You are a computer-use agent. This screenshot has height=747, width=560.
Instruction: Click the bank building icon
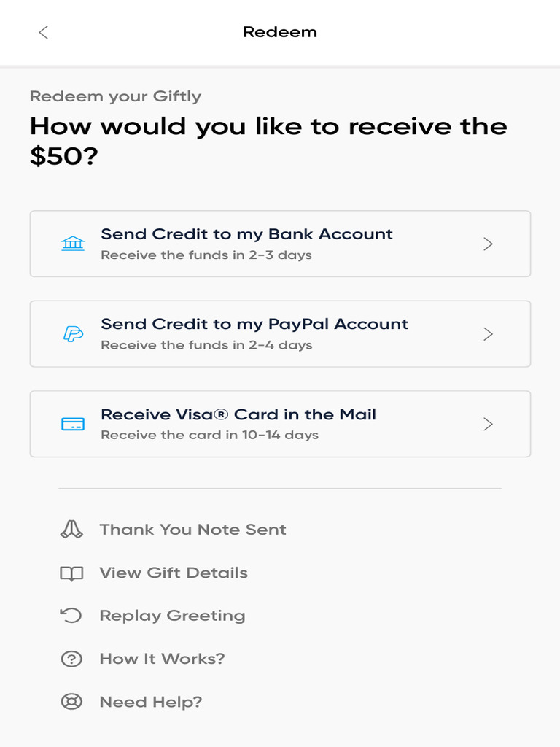pyautogui.click(x=73, y=244)
